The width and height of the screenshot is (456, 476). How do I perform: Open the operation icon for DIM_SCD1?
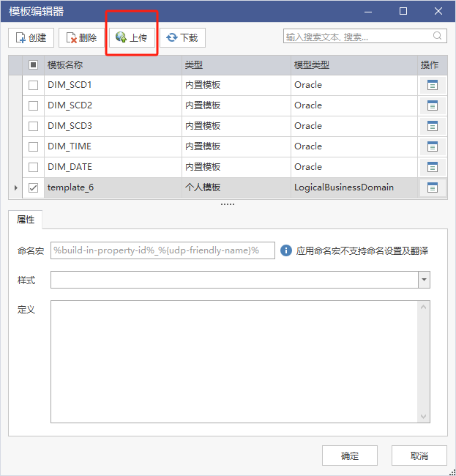tap(433, 85)
